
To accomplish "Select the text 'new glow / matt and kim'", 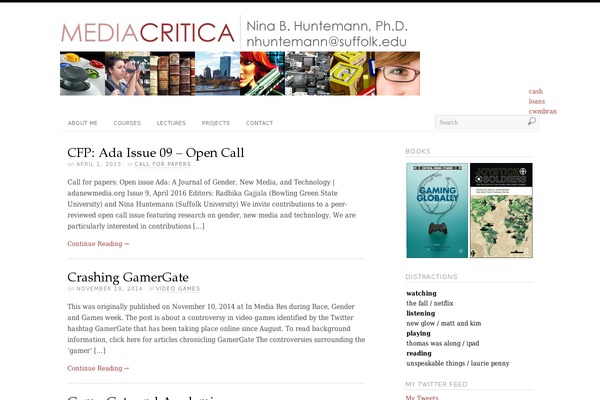I will tap(444, 323).
